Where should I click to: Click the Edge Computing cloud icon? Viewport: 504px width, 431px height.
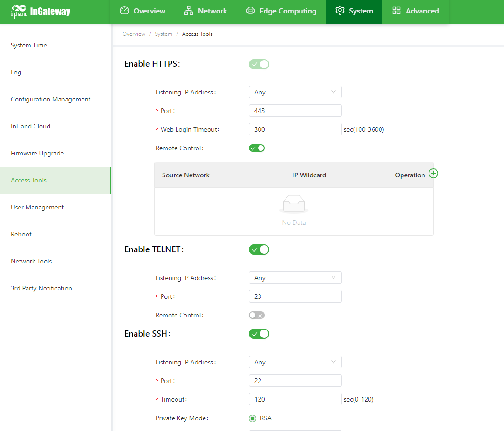click(x=251, y=11)
